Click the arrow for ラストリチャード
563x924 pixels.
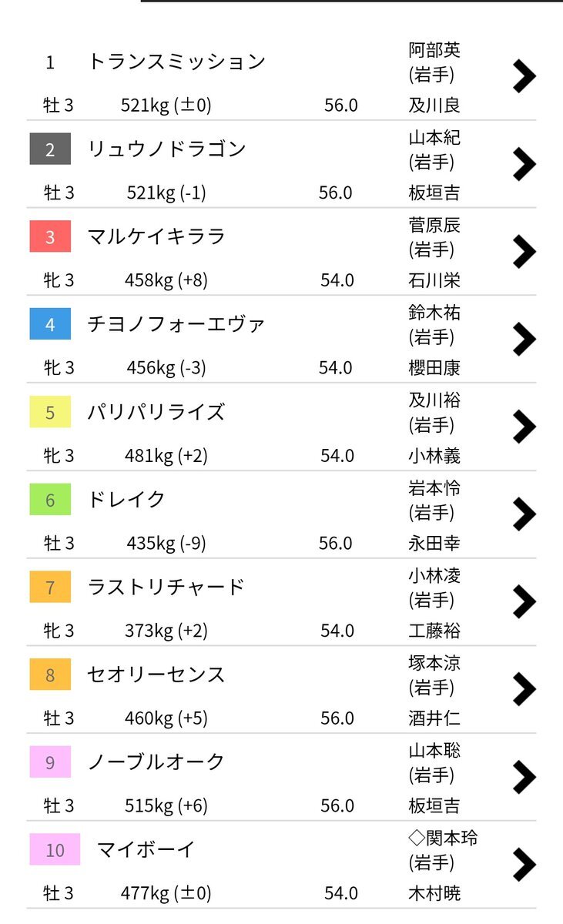[524, 601]
